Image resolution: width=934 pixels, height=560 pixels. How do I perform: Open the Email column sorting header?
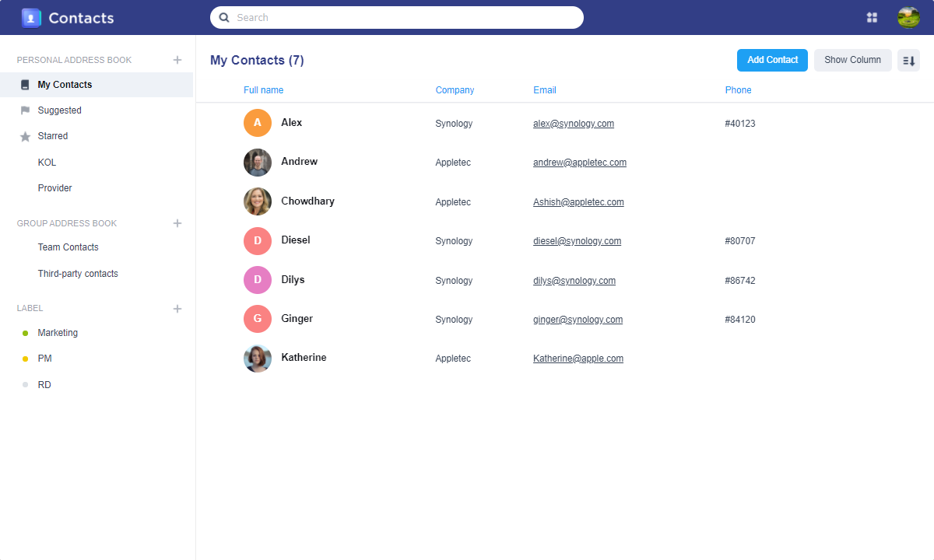pyautogui.click(x=544, y=89)
